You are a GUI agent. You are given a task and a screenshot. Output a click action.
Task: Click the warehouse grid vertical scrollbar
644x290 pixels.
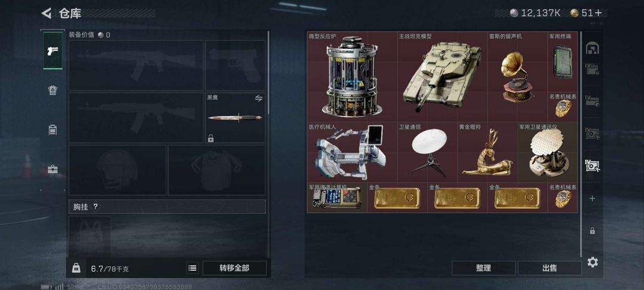(x=581, y=144)
